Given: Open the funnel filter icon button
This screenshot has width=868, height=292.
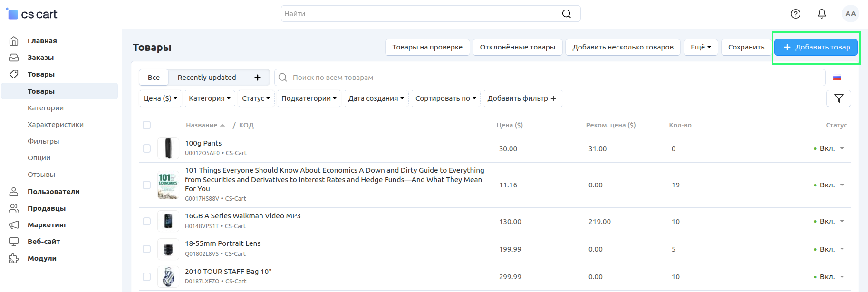Looking at the screenshot, I should click(839, 98).
